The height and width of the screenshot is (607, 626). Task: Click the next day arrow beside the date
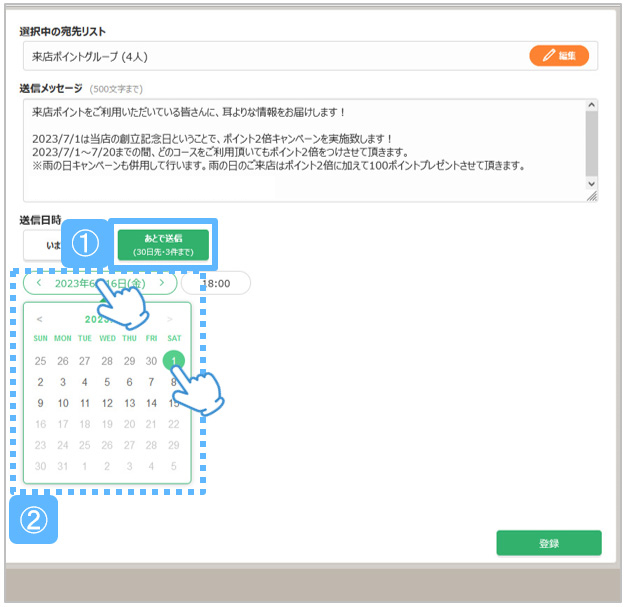pos(162,284)
